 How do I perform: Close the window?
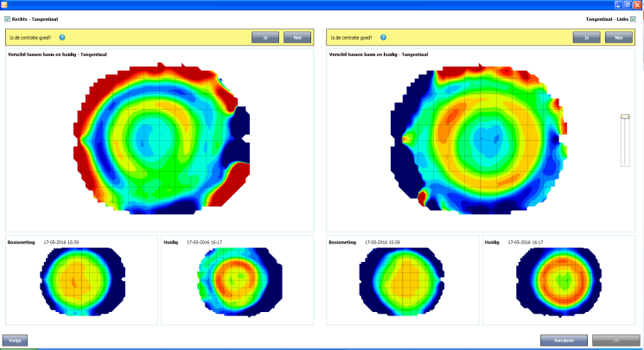pos(637,5)
